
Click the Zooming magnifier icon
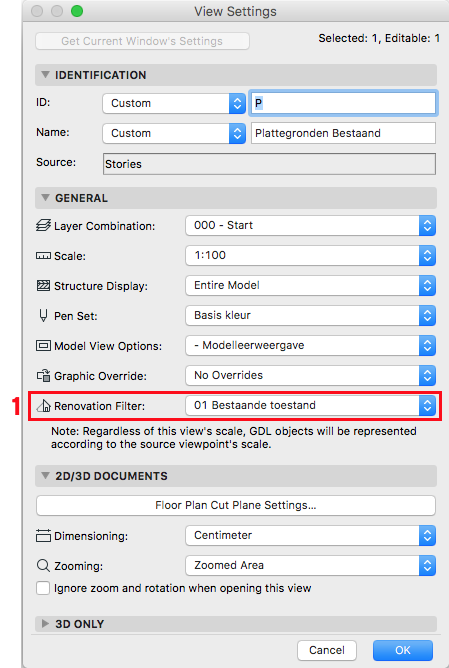(x=43, y=566)
